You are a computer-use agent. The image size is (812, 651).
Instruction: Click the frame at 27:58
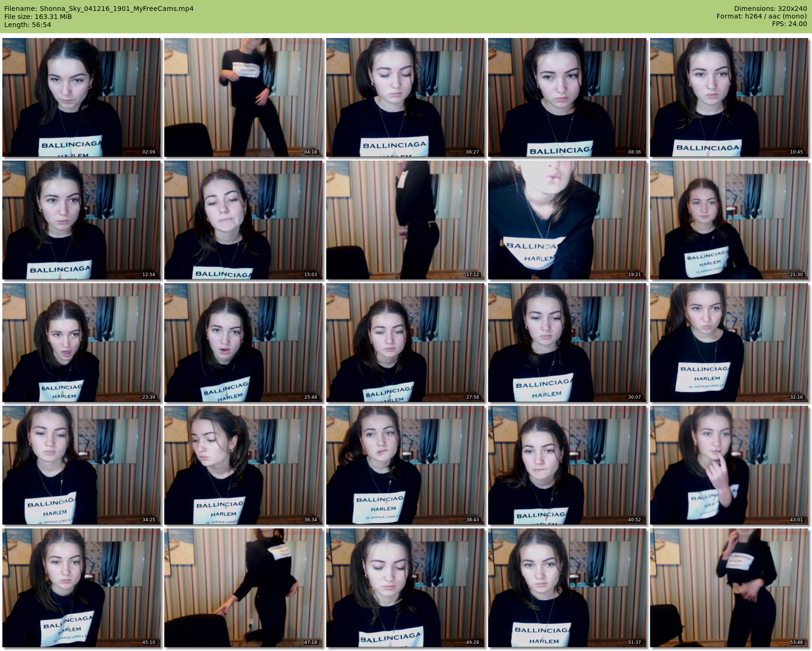click(405, 343)
